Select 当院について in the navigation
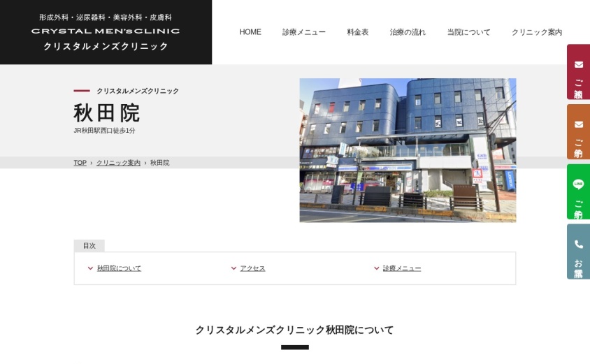Viewport: 590px width, 364px height. (x=468, y=32)
